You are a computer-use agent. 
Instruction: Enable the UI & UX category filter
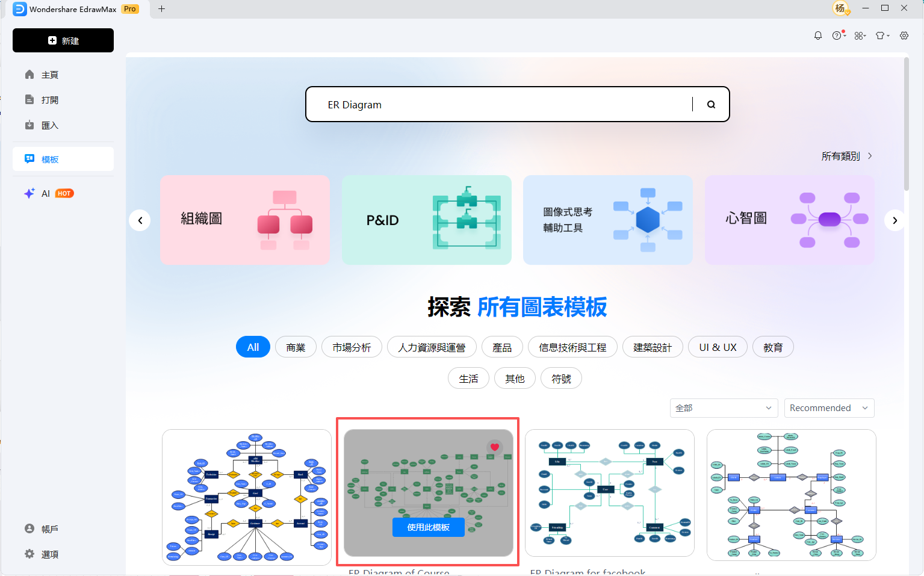718,347
